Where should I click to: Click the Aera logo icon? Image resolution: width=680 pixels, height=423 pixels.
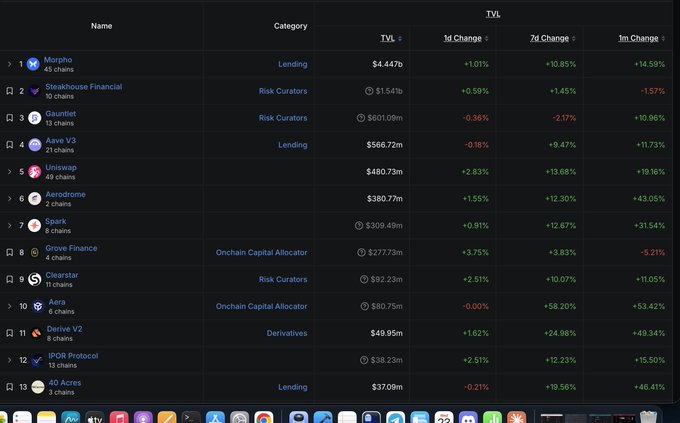[38, 306]
